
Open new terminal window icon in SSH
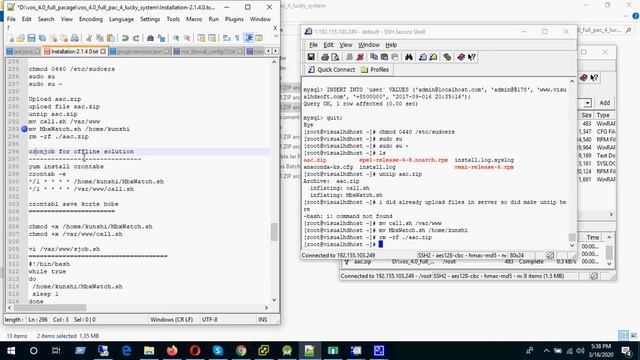(x=423, y=57)
